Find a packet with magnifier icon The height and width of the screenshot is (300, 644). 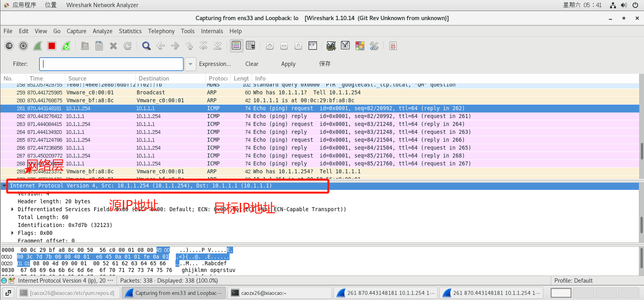pyautogui.click(x=147, y=46)
